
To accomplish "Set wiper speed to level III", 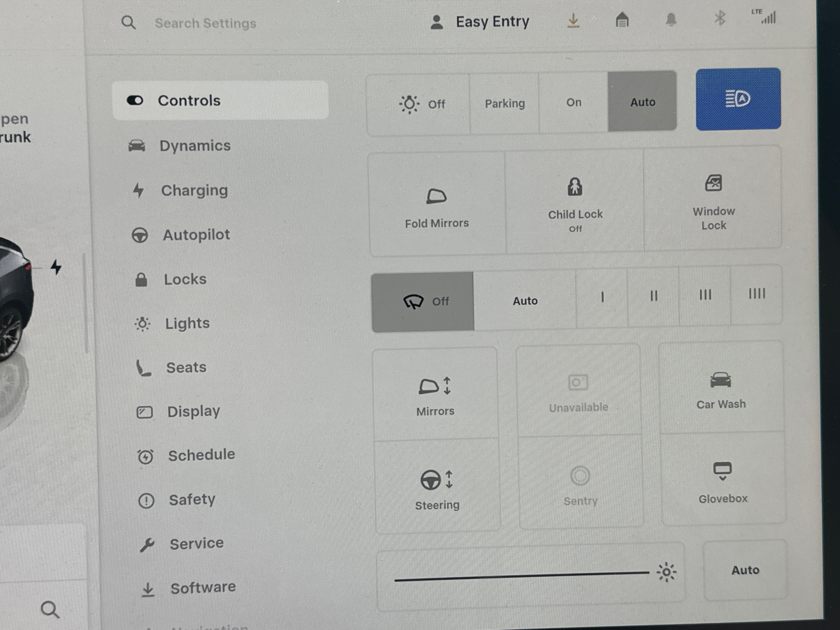I will 705,296.
